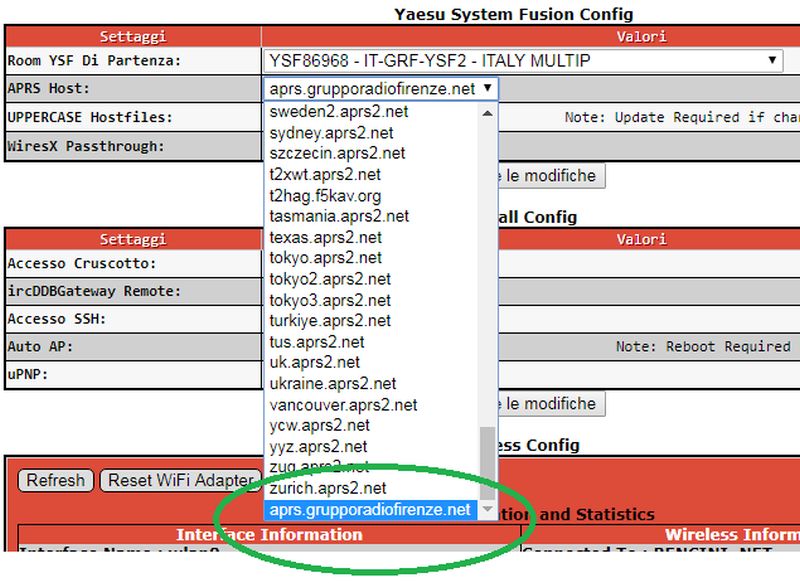Click the 'Note: Reboot Required' text
Image resolution: width=800 pixels, height=583 pixels.
point(704,347)
